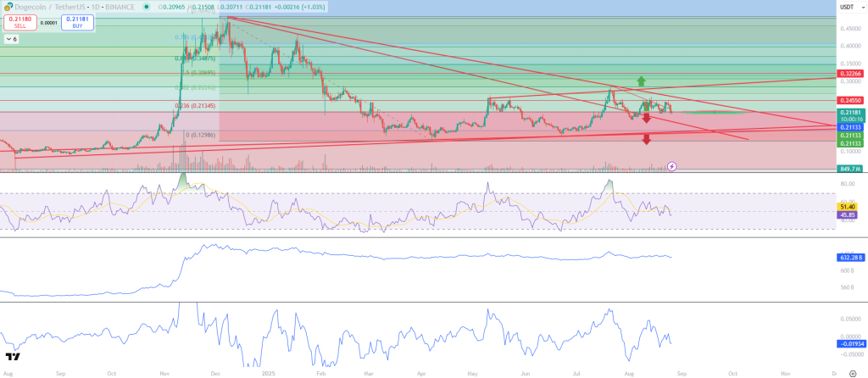The image size is (868, 378).
Task: Click the 0.40000 price axis tick
Action: coord(852,47)
